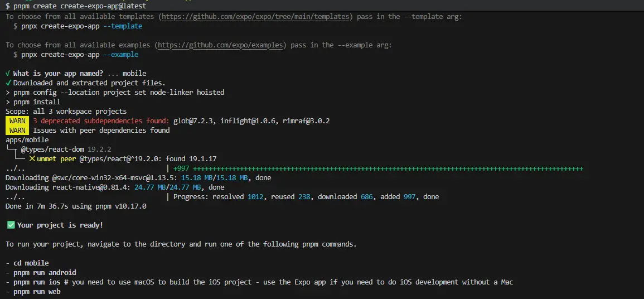Click 'rimraf@3.0.2' in the warning line
The width and height of the screenshot is (644, 299).
coord(306,121)
